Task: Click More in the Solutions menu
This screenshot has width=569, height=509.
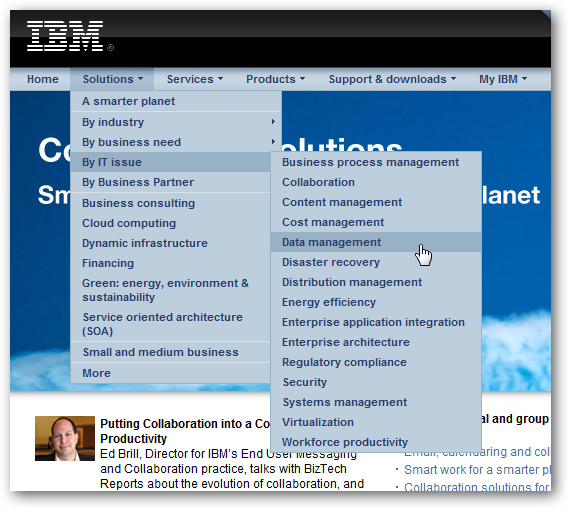Action: click(x=171, y=373)
